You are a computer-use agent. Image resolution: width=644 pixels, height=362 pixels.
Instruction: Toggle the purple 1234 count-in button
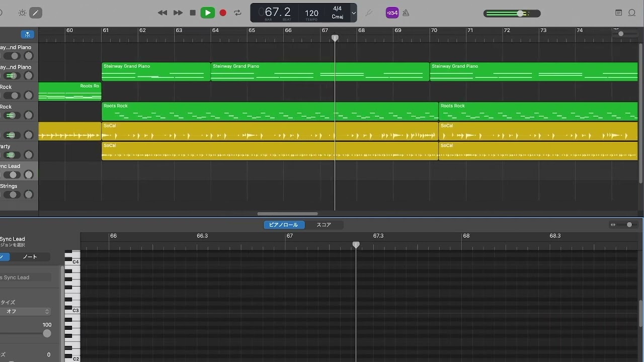tap(392, 13)
